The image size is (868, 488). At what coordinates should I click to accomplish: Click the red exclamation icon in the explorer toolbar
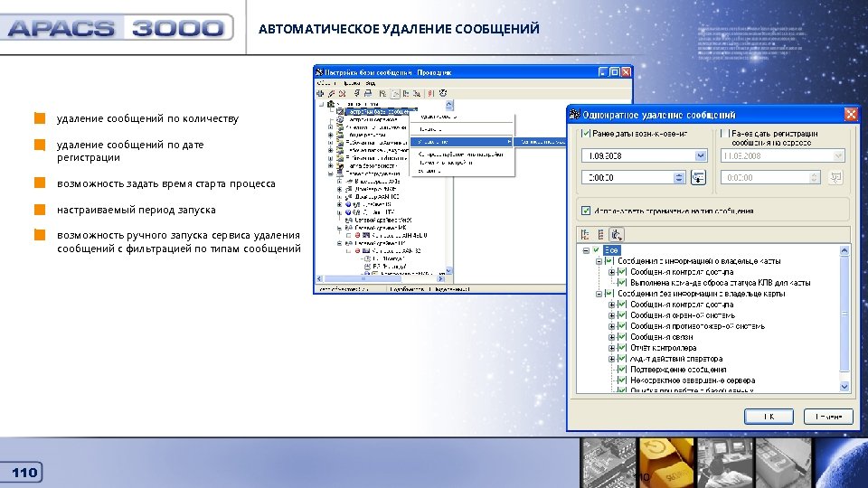tap(430, 93)
